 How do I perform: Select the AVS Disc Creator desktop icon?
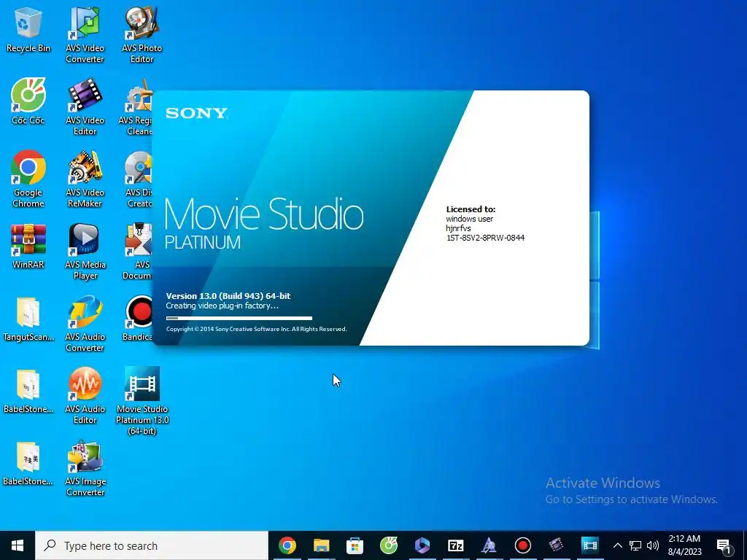[139, 179]
